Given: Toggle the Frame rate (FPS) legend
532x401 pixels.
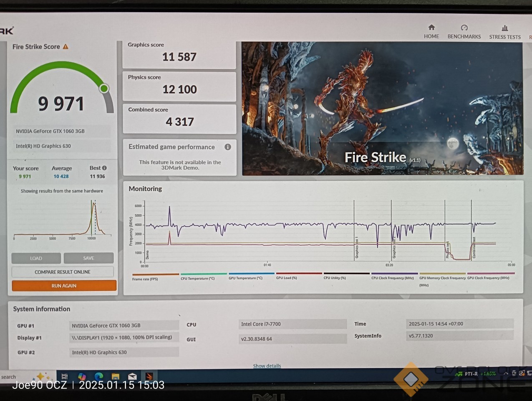Looking at the screenshot, I should click(x=155, y=277).
